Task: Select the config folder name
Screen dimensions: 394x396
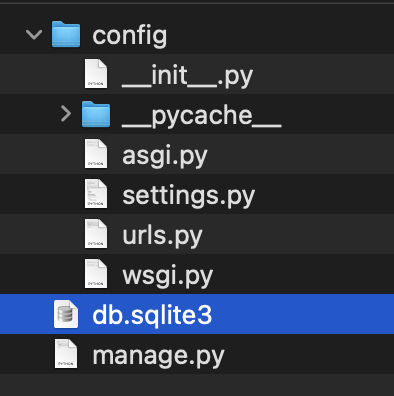Action: tap(130, 36)
